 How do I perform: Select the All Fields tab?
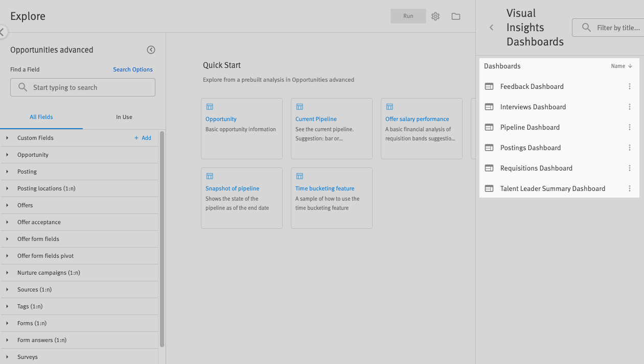tap(41, 117)
